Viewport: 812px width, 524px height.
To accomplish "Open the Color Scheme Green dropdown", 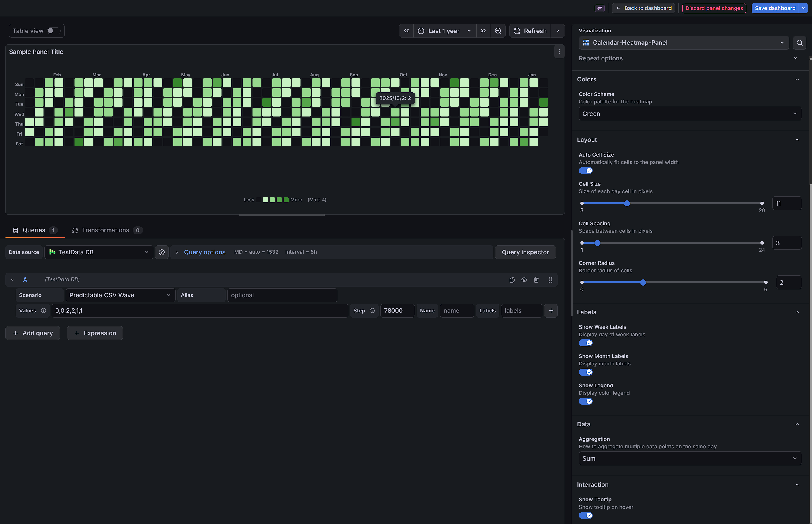I will pos(690,114).
